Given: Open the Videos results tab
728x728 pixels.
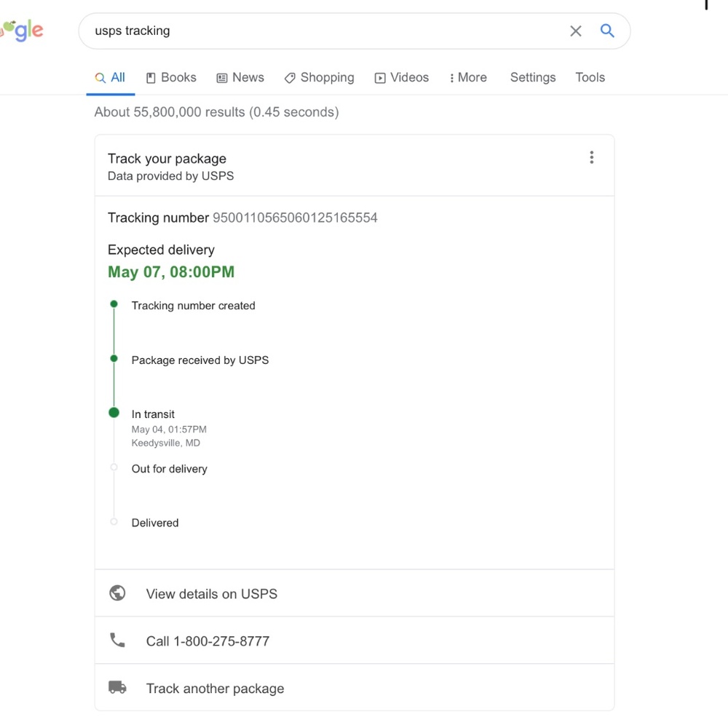Looking at the screenshot, I should (402, 78).
